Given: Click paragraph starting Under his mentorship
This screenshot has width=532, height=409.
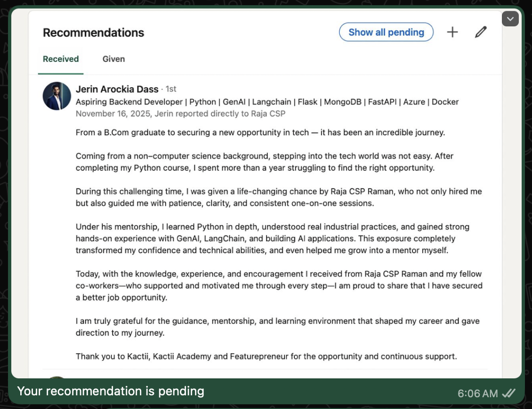Looking at the screenshot, I should [x=272, y=239].
